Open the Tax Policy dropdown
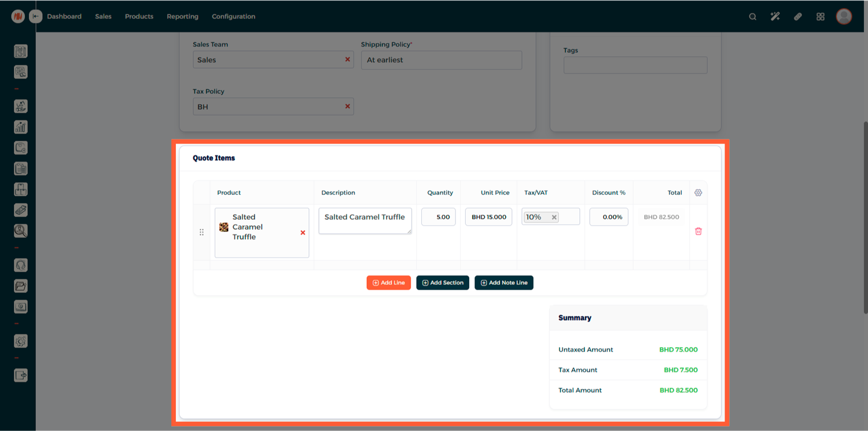This screenshot has height=431, width=868. point(266,107)
